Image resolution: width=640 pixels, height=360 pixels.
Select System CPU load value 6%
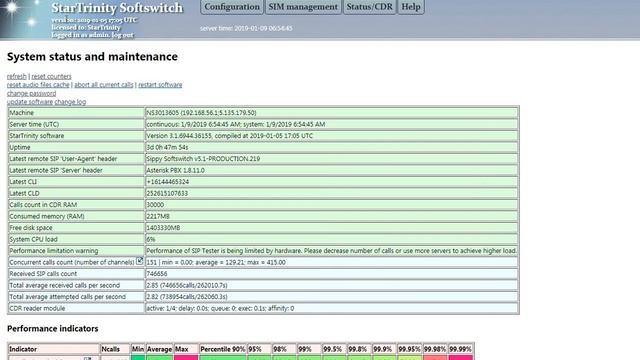(x=332, y=239)
